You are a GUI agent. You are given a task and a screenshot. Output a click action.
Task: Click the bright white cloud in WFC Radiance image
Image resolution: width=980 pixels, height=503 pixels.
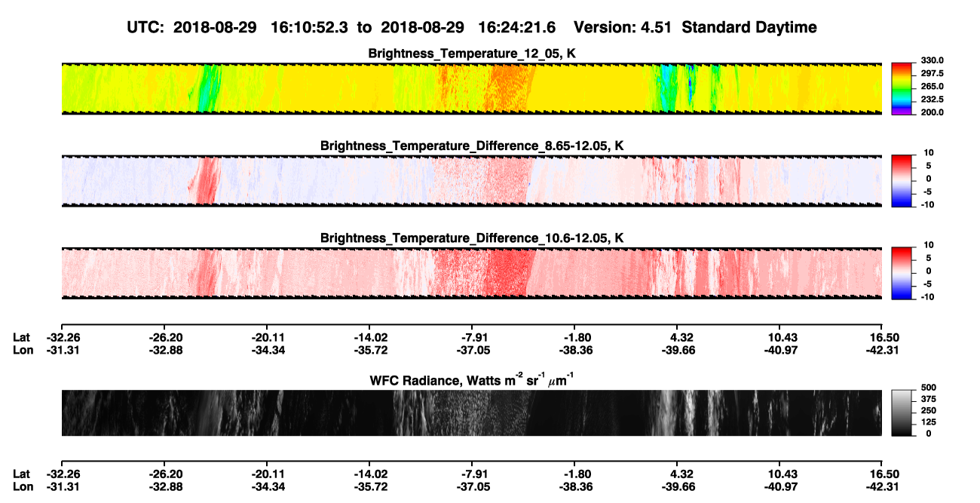[x=677, y=413]
